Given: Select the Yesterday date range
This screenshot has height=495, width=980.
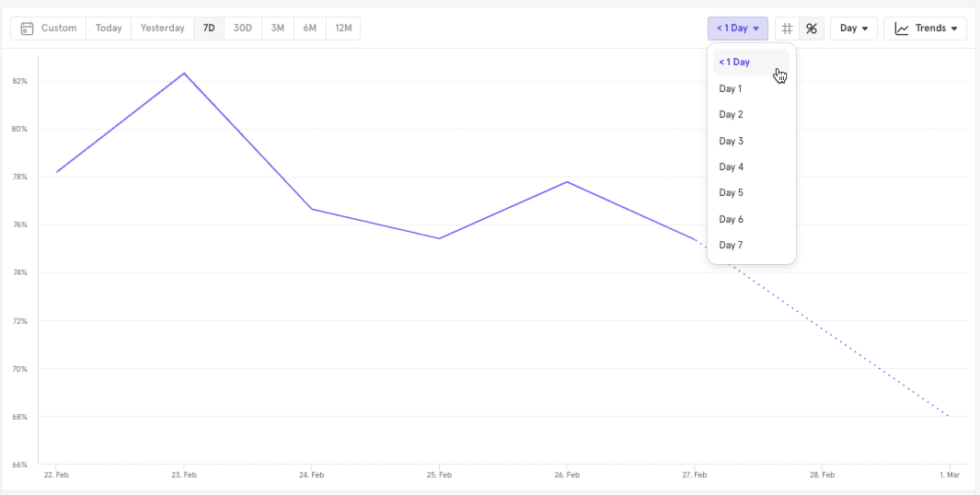Looking at the screenshot, I should tap(163, 29).
